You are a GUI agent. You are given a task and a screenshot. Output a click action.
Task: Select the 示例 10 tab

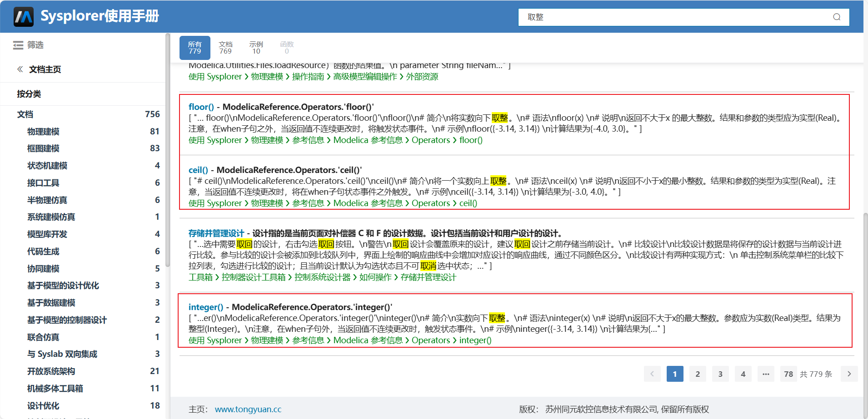(256, 48)
